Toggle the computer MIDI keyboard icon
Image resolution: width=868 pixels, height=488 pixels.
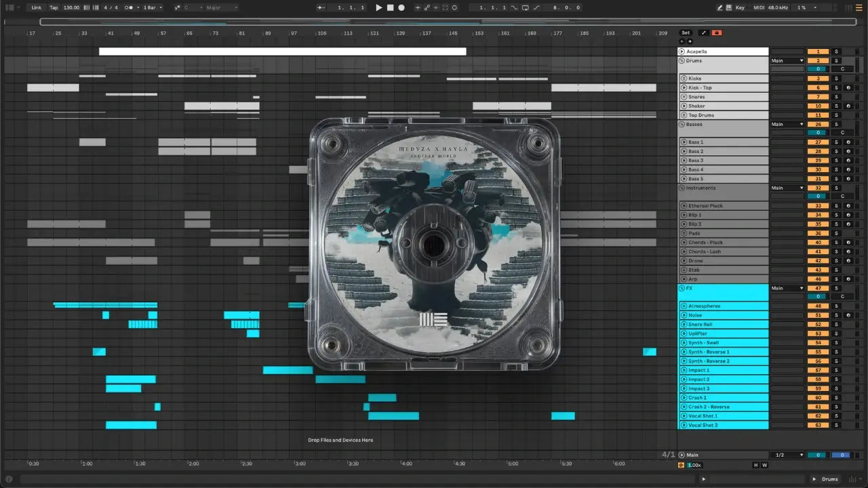[x=728, y=7]
